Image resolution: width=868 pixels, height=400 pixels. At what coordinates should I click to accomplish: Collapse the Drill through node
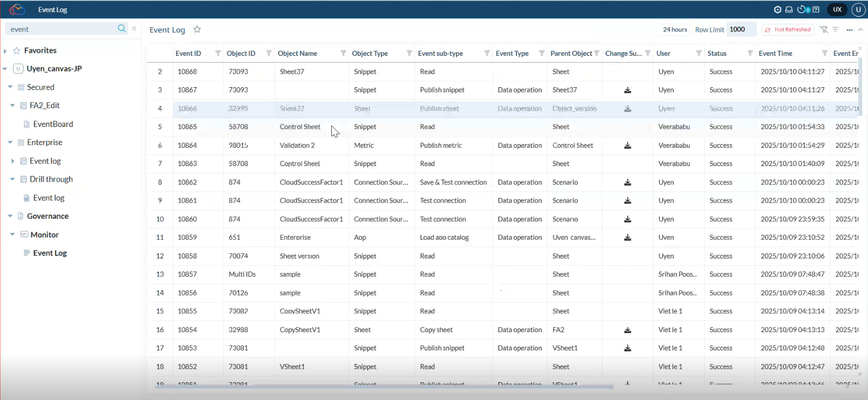pos(13,179)
